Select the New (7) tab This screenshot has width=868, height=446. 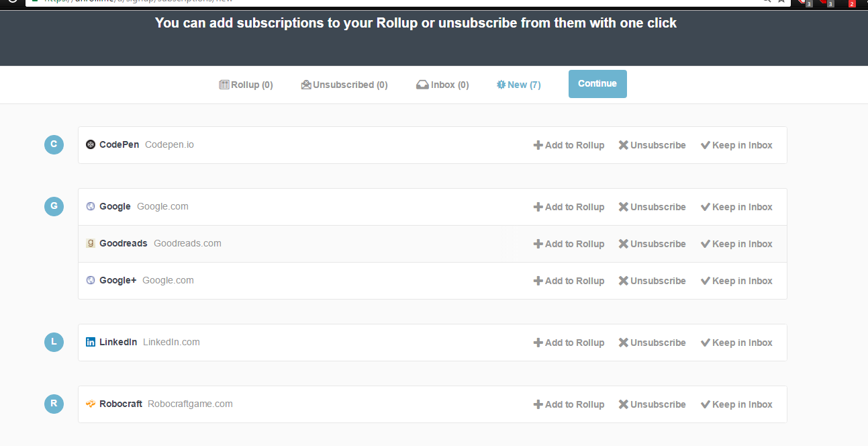pos(519,85)
